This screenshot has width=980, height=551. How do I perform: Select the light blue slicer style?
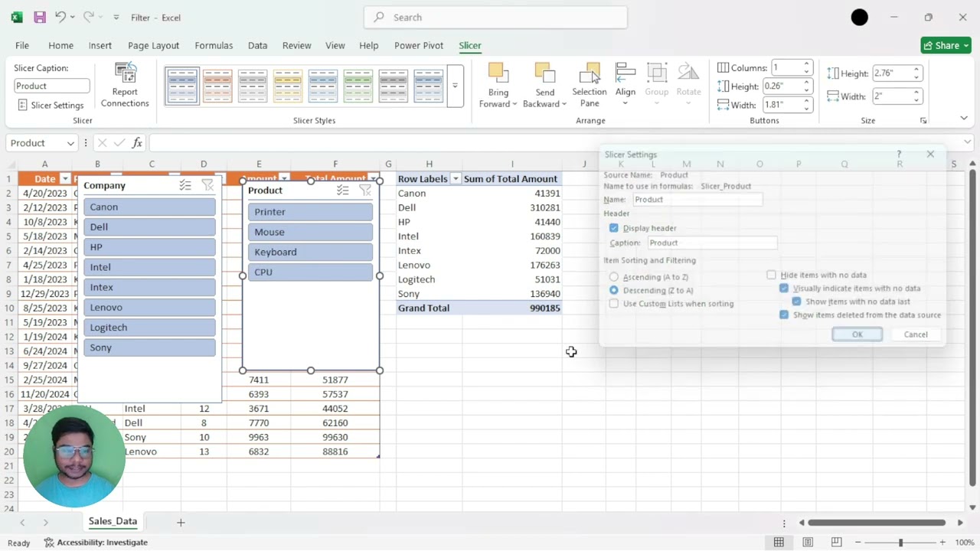[323, 86]
